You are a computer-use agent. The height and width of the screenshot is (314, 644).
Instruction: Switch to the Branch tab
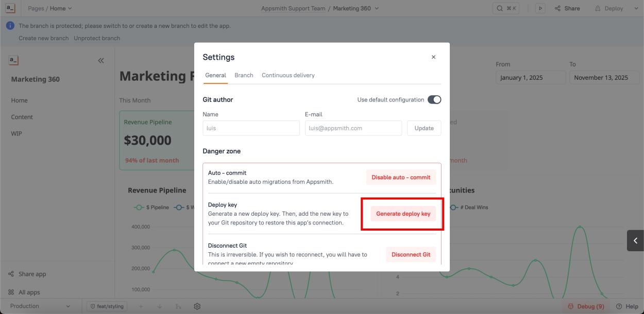pos(244,75)
